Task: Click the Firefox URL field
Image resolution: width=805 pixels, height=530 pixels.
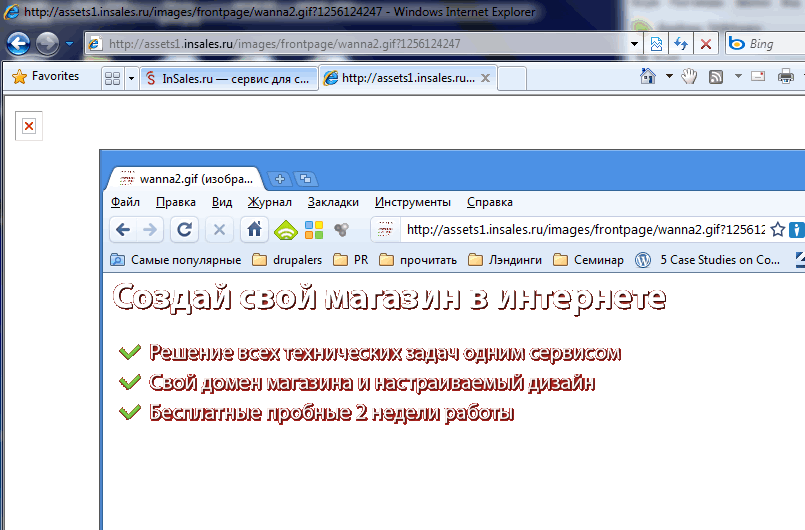Action: [585, 230]
